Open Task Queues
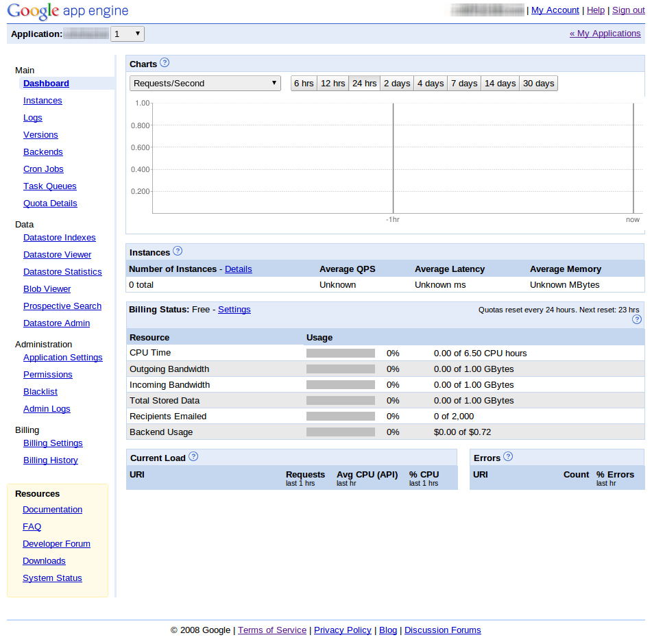Viewport: 652px width, 644px height. click(x=50, y=186)
